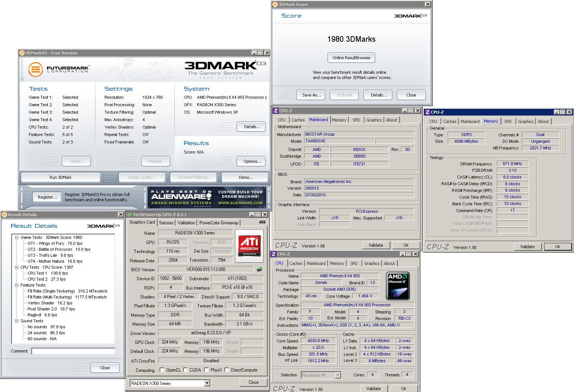Click the Core Speed value 4030.6 MHz
574x392 pixels.
(x=318, y=341)
